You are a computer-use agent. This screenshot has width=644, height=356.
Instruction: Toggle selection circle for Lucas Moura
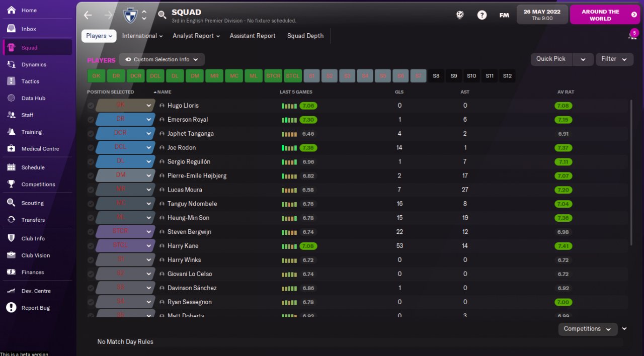91,190
